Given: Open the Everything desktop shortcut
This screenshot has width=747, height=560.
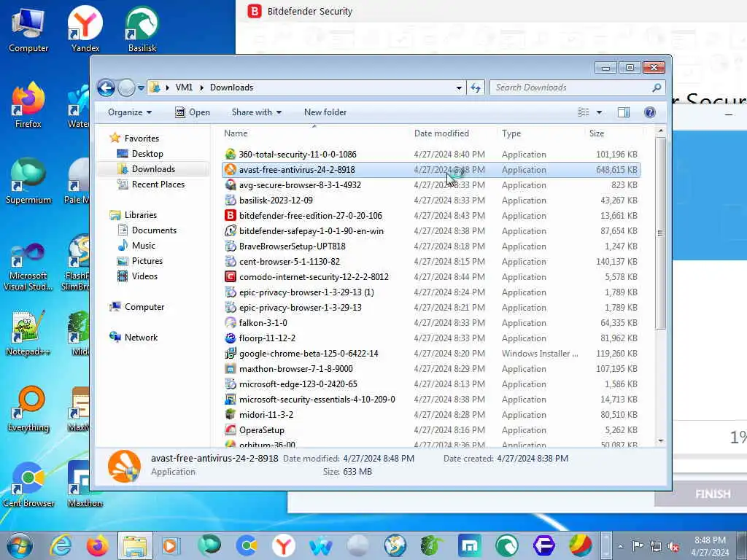Looking at the screenshot, I should pos(28,408).
